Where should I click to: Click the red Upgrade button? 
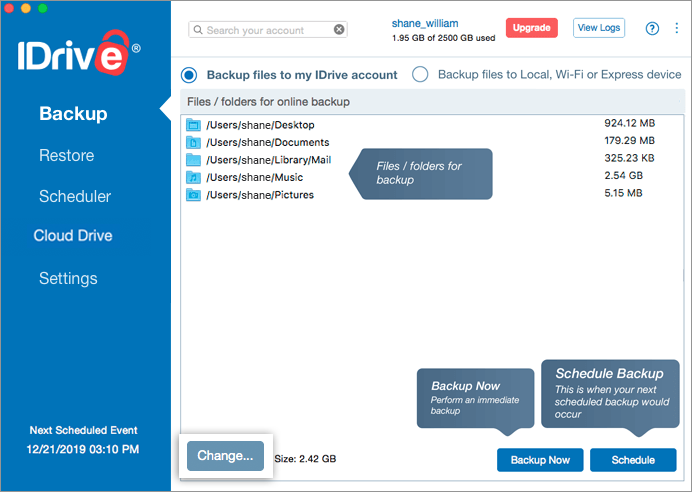click(x=531, y=28)
